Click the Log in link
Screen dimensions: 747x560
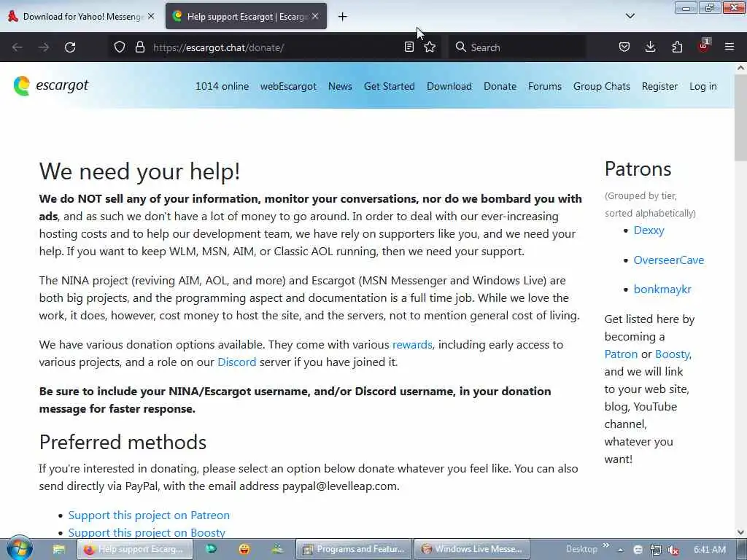click(703, 86)
